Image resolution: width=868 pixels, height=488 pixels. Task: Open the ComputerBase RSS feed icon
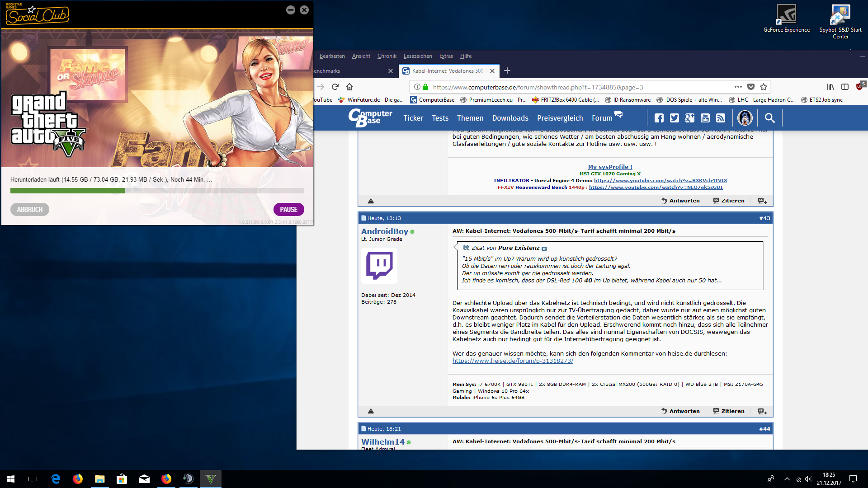(x=721, y=118)
